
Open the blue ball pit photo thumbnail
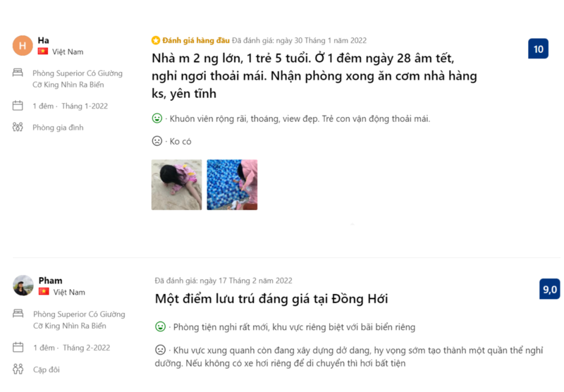point(232,185)
